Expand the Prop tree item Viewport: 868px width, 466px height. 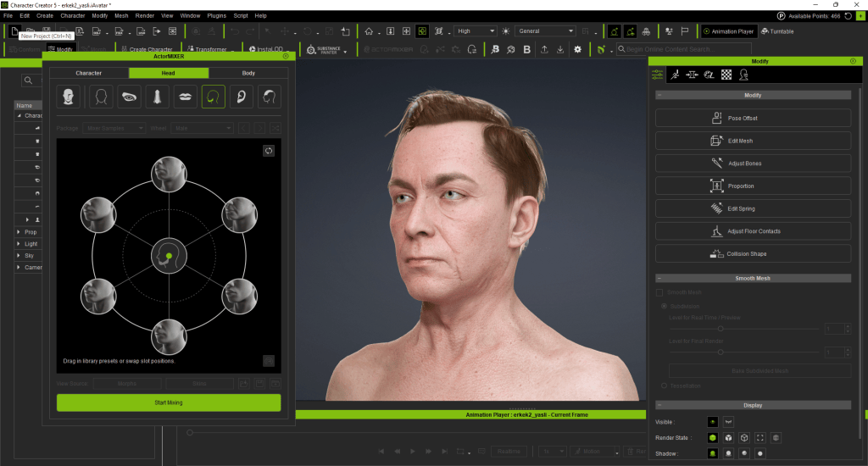point(19,232)
